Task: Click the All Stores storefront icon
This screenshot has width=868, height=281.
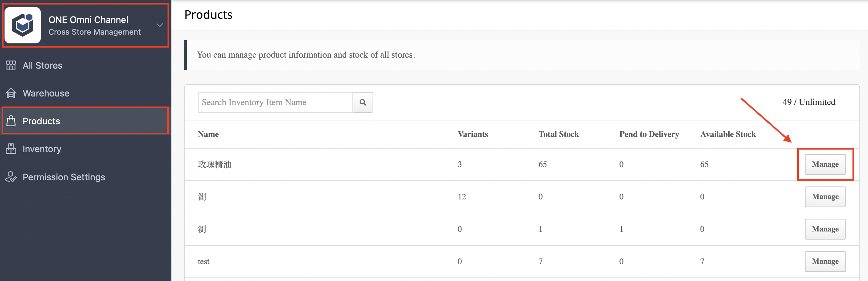Action: 11,65
